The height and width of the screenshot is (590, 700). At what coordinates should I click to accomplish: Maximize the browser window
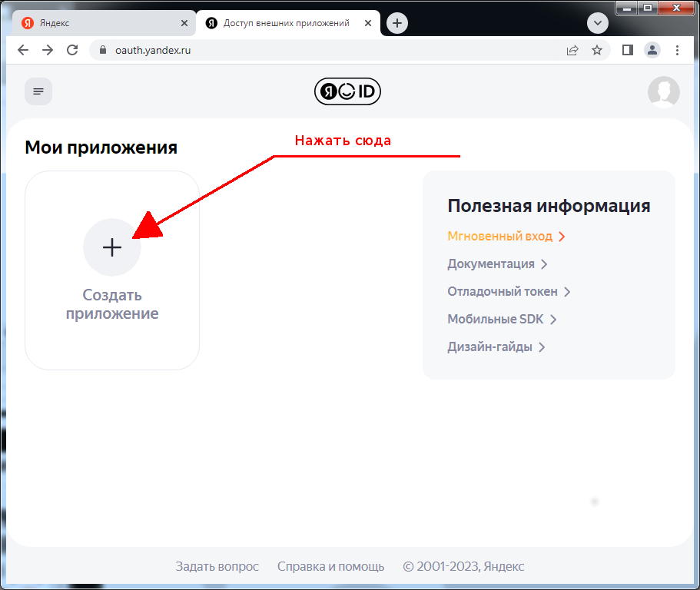click(x=647, y=8)
